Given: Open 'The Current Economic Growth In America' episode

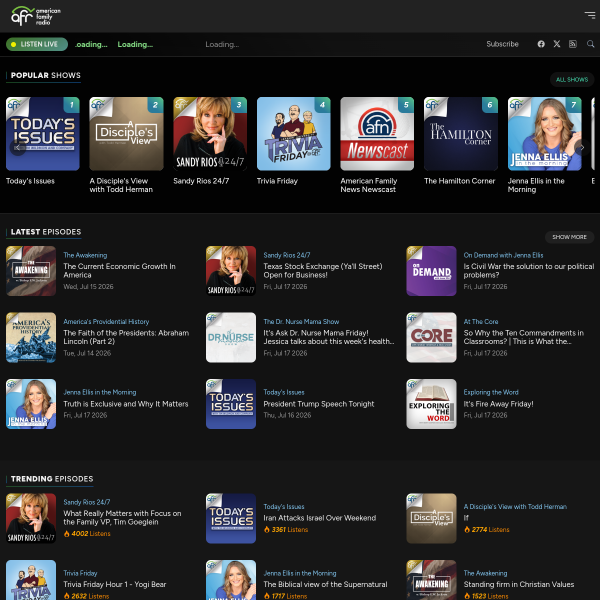Looking at the screenshot, I should [x=119, y=271].
